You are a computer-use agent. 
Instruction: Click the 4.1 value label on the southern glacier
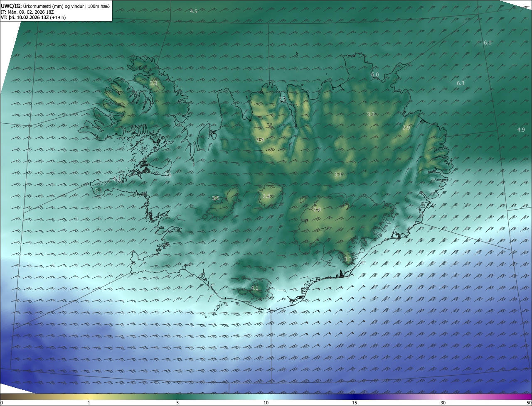[255, 288]
